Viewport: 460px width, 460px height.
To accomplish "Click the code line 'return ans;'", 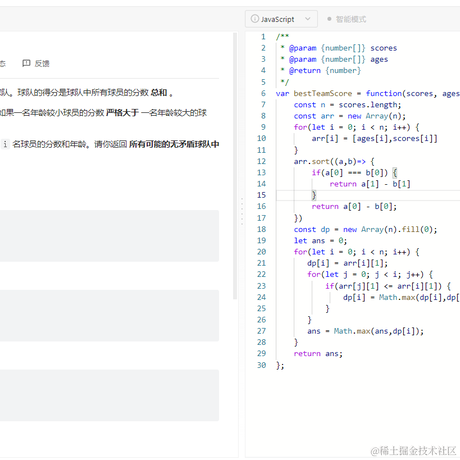I will point(318,354).
